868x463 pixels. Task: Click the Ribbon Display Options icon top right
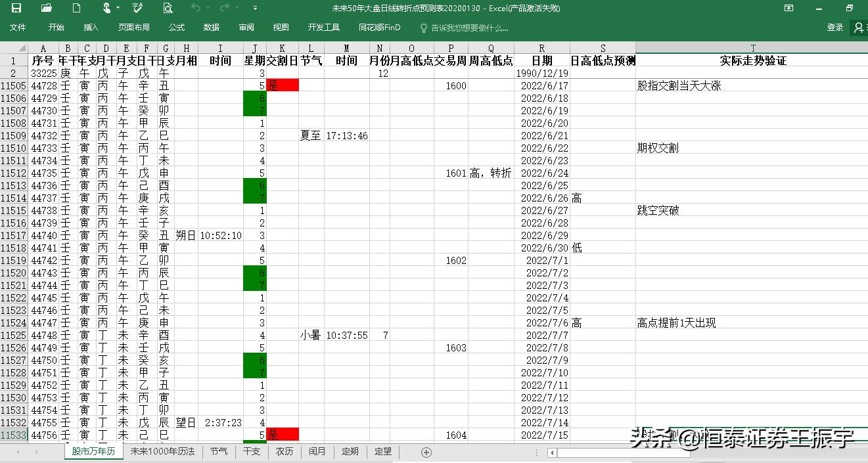(788, 9)
